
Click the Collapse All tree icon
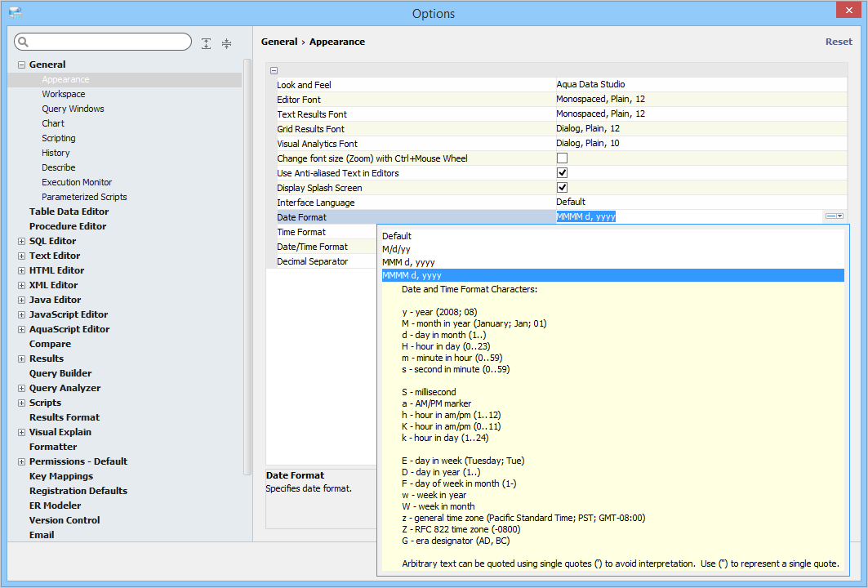(x=227, y=43)
